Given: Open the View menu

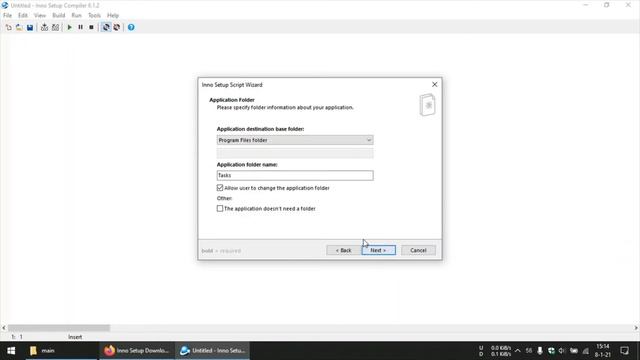Looking at the screenshot, I should pos(40,16).
